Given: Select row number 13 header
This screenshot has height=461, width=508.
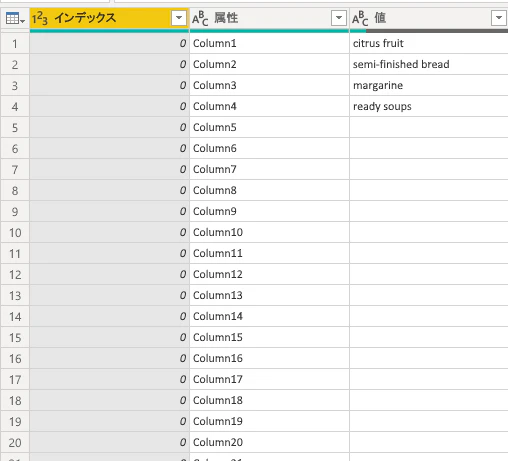Looking at the screenshot, I should (x=15, y=295).
